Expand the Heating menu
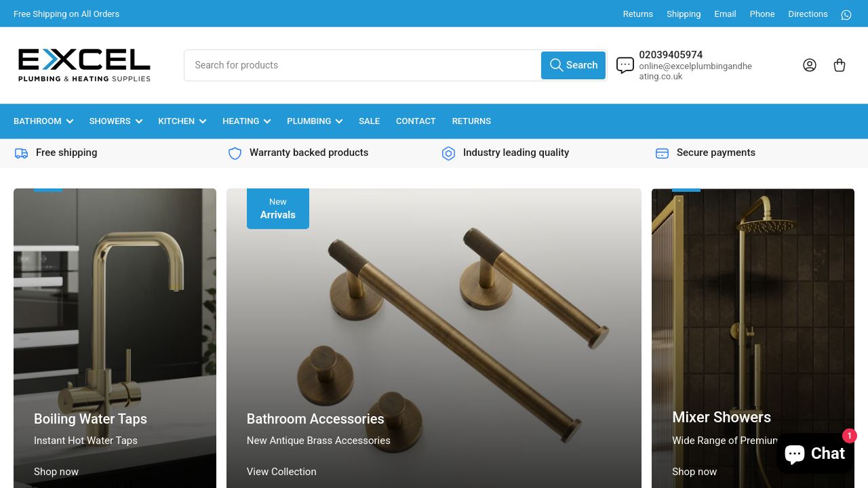The image size is (868, 488). (x=247, y=121)
